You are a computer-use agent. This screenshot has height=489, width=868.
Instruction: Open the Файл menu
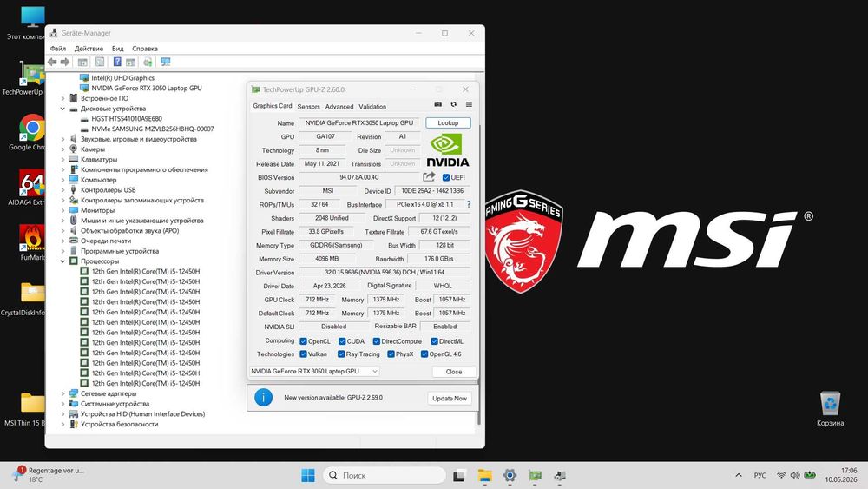click(57, 49)
